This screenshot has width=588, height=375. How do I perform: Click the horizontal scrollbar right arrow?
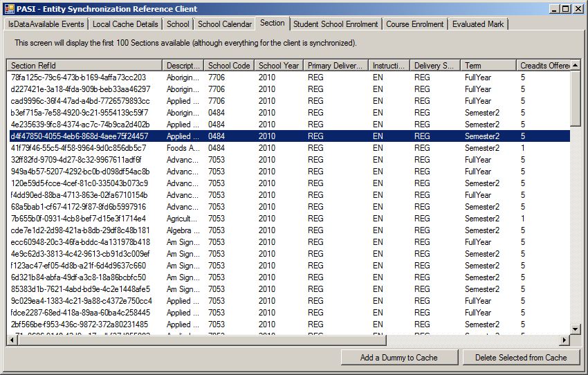coord(564,340)
